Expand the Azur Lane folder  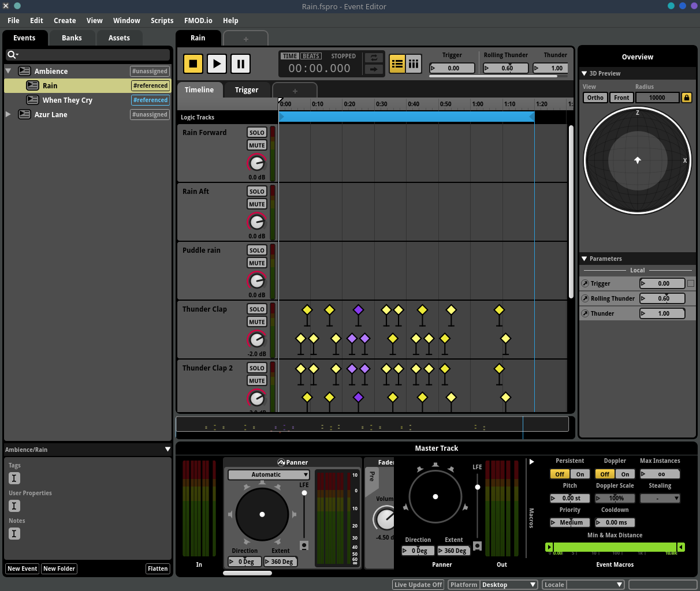point(8,114)
